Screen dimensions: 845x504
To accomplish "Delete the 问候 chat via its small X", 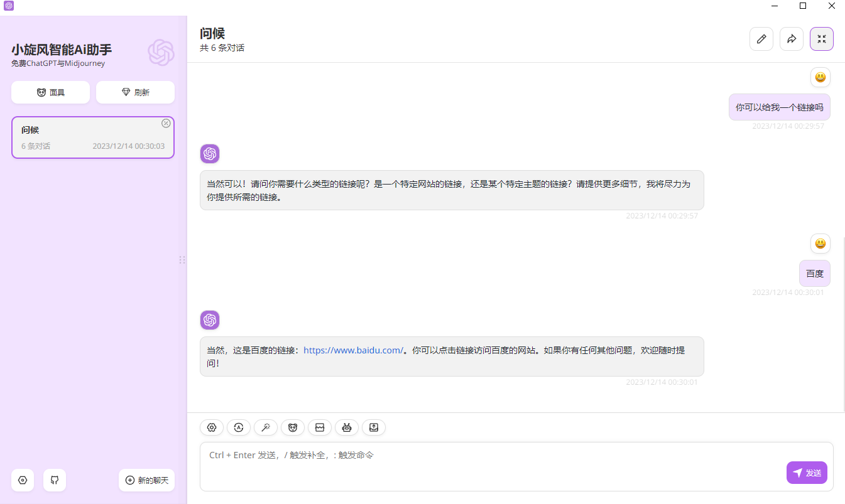I will click(x=166, y=123).
